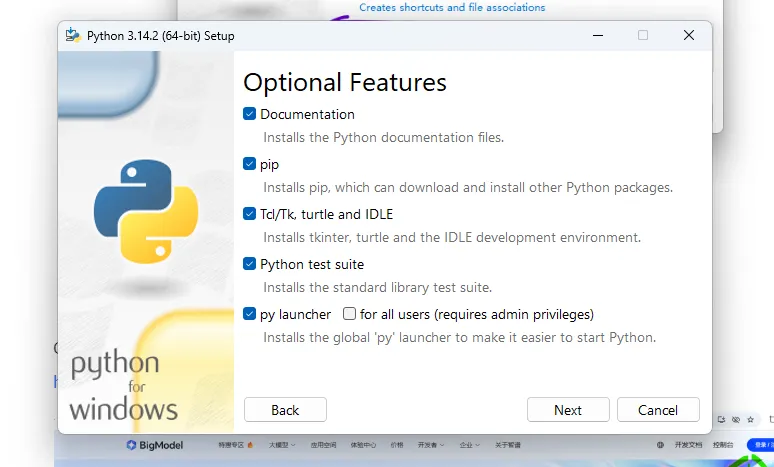Viewport: 774px width, 467px height.
Task: Expand the 开发者 dropdown on BigModel
Action: click(x=430, y=445)
